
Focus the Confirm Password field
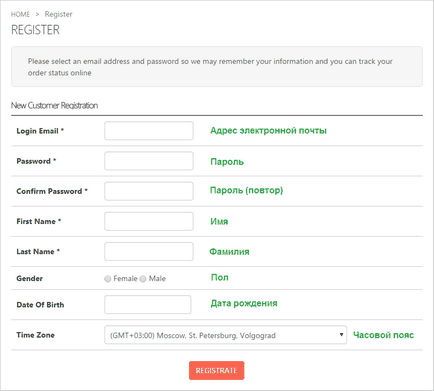149,191
